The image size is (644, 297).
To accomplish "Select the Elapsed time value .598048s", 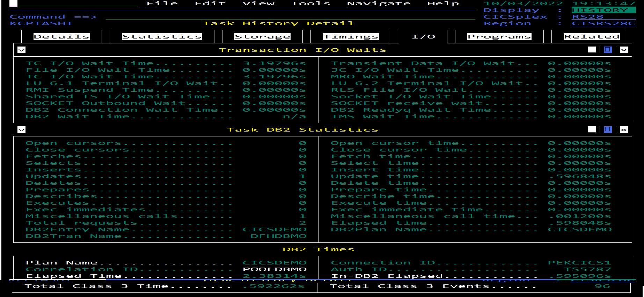I will (580, 223).
